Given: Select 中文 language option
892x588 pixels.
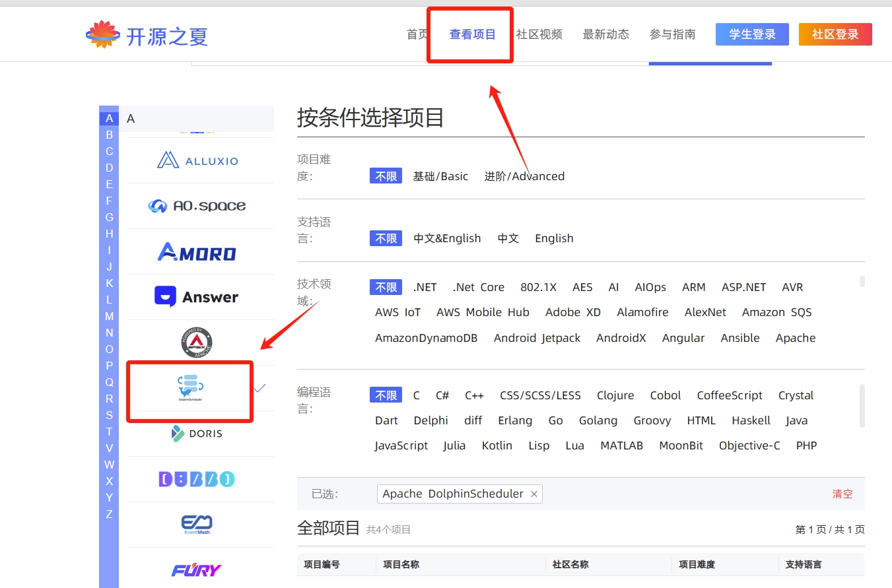Looking at the screenshot, I should (x=508, y=238).
